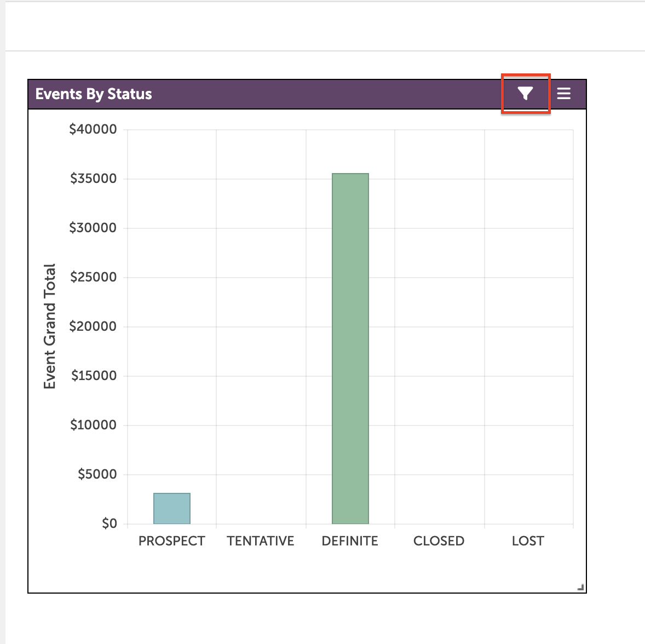
Task: Click the '$30000' y-axis value
Action: [x=93, y=228]
